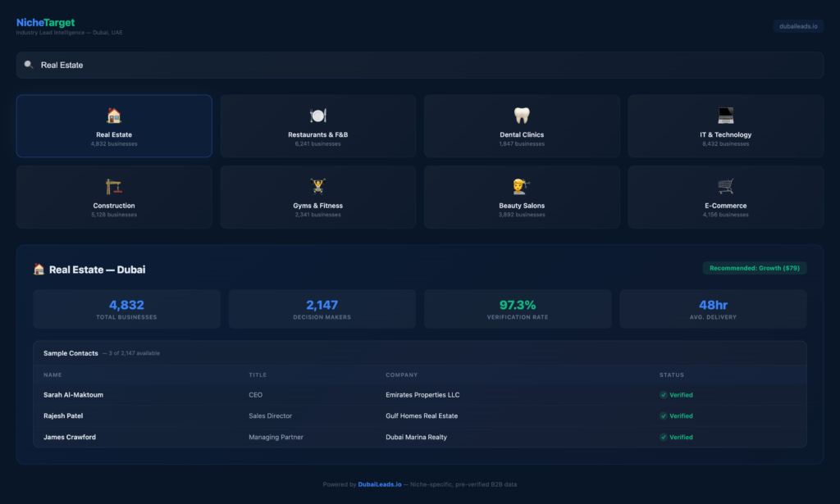This screenshot has height=504, width=840.
Task: Focus the Real Estate search field
Action: pyautogui.click(x=410, y=65)
